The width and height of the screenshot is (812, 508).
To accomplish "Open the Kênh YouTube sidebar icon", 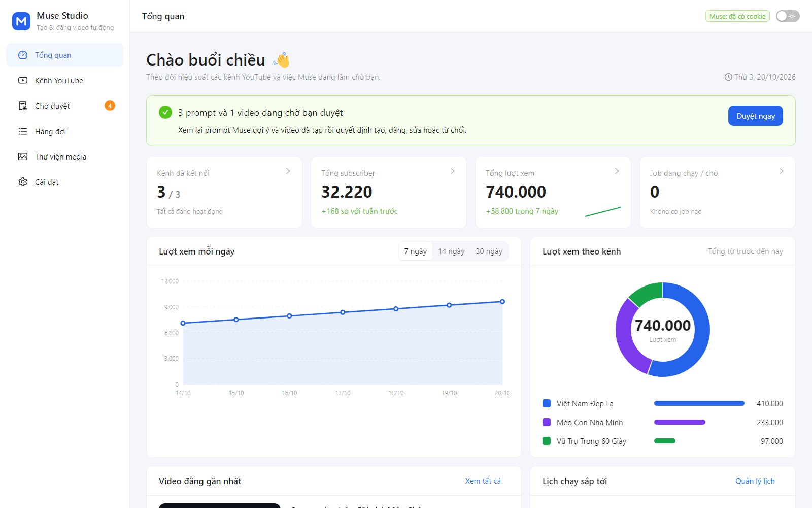I will click(x=23, y=80).
